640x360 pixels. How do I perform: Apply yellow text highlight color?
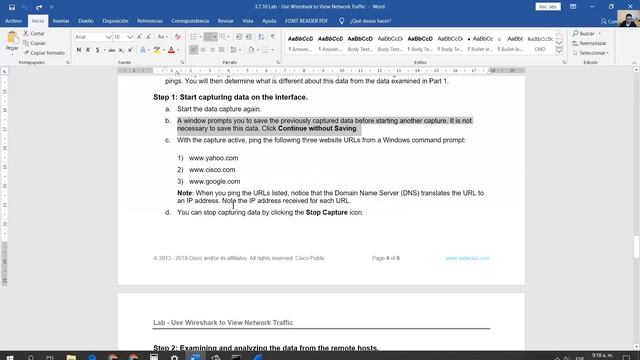pyautogui.click(x=157, y=50)
